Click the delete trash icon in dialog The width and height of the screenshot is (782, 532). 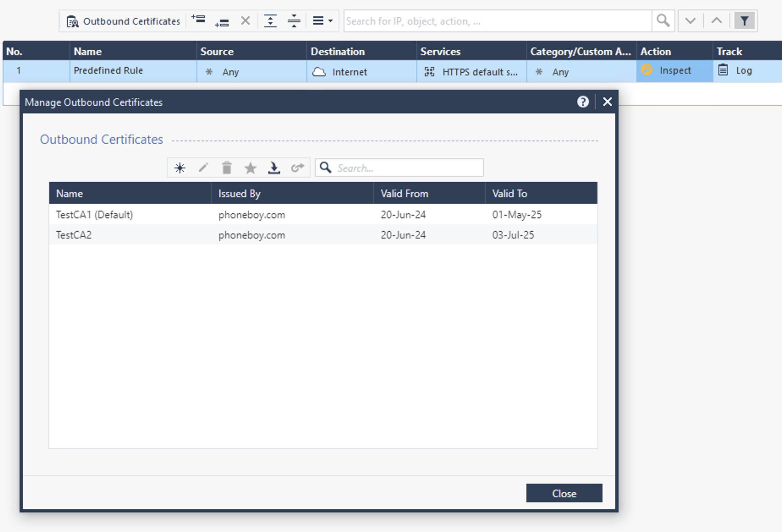tap(227, 168)
